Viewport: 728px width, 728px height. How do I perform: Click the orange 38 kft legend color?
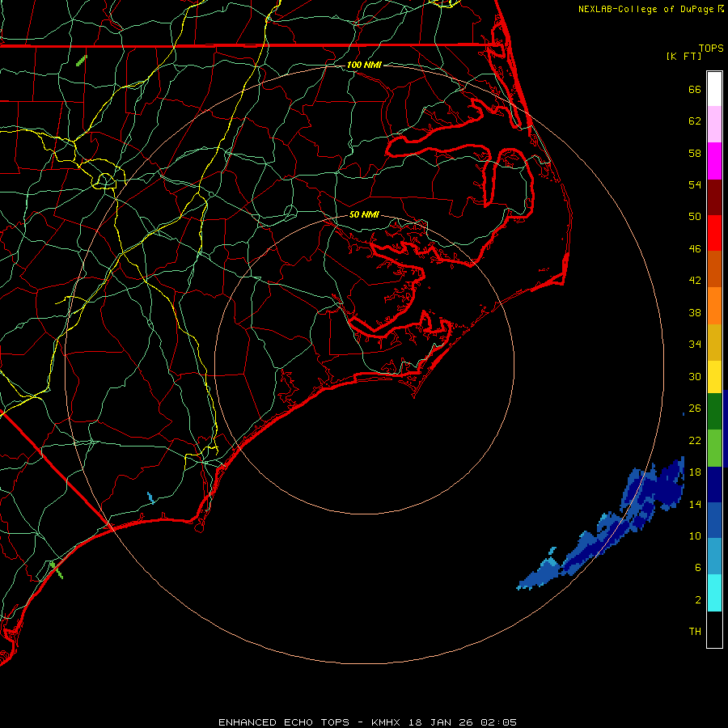(x=714, y=306)
